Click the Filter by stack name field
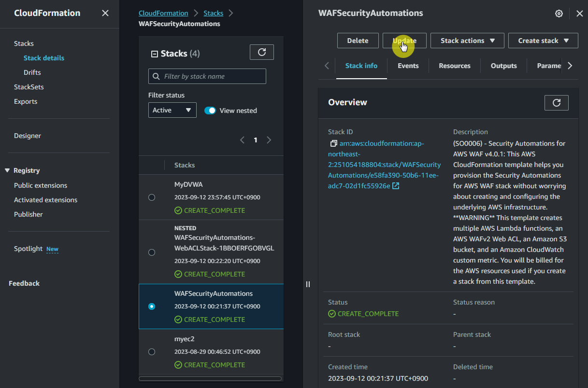Viewport: 588px width, 388px height. [207, 76]
